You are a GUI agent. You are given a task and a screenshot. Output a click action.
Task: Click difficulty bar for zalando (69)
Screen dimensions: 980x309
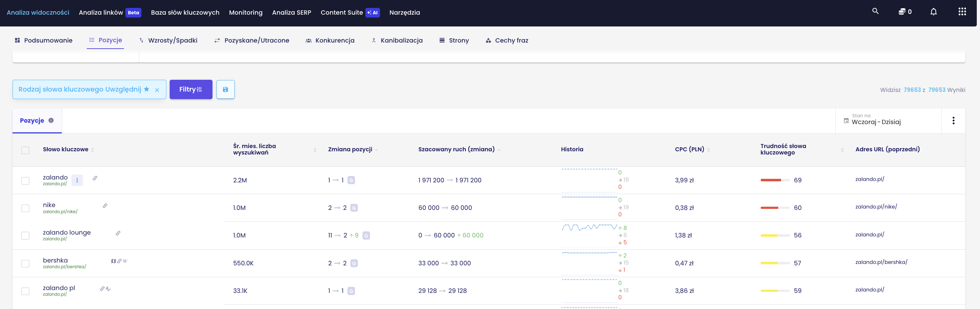point(775,180)
